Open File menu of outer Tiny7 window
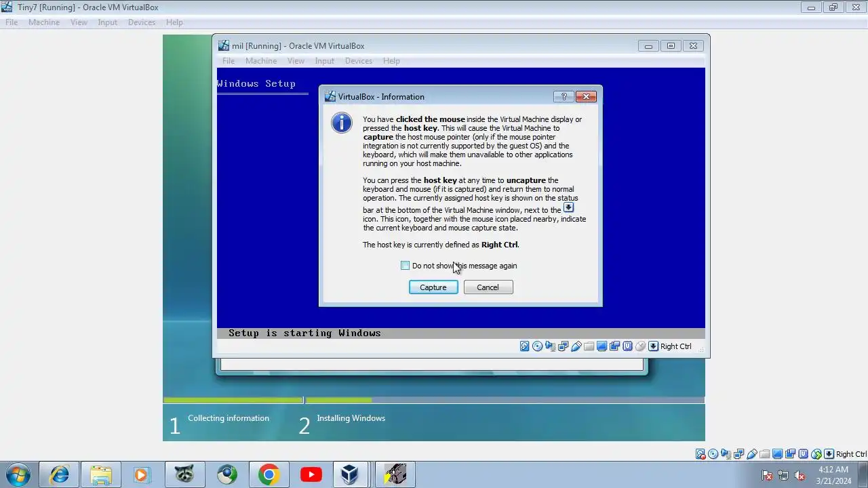Viewport: 868px width, 488px height. pos(12,22)
